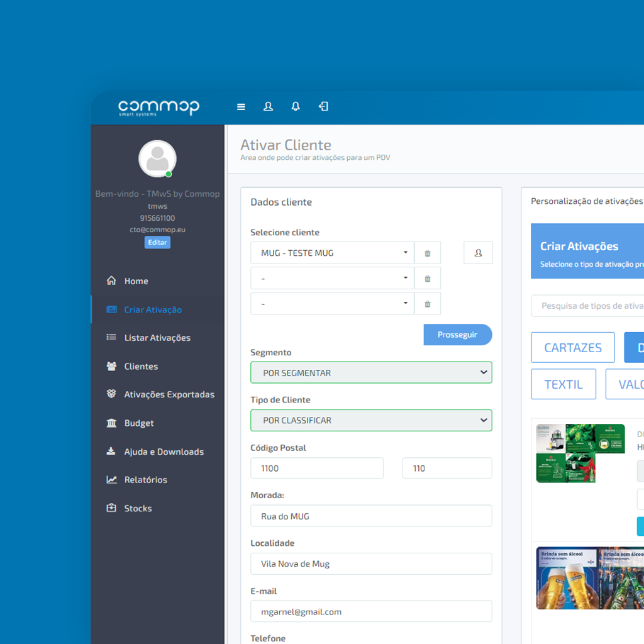The height and width of the screenshot is (644, 644).
Task: Click the Morada field Rua do MUG
Action: point(371,516)
